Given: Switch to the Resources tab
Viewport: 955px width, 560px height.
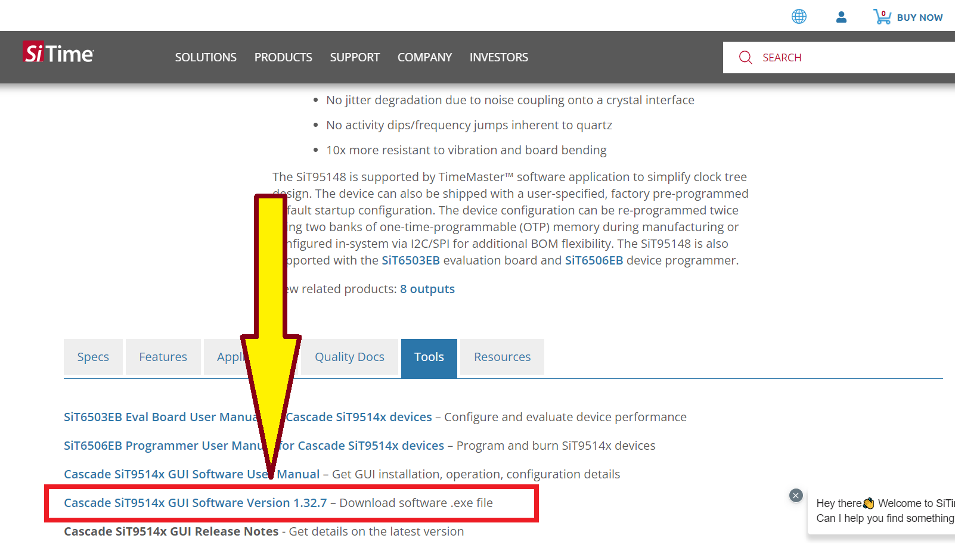Looking at the screenshot, I should [502, 357].
